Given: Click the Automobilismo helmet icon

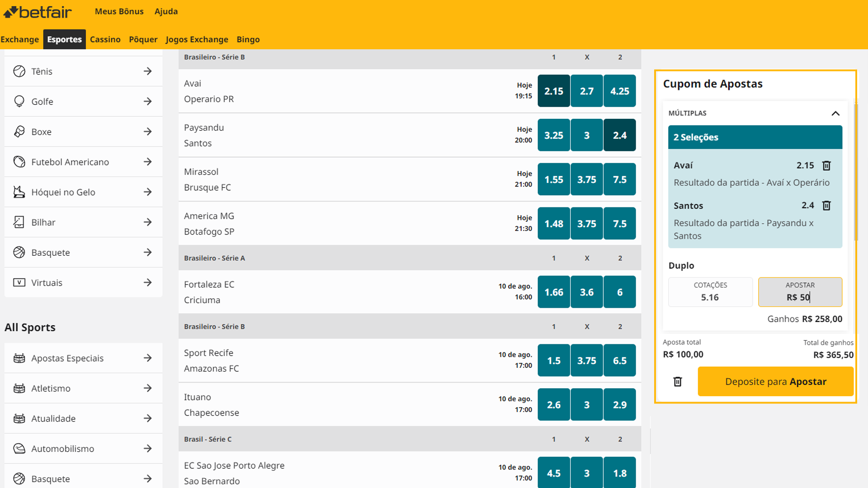Looking at the screenshot, I should (19, 449).
